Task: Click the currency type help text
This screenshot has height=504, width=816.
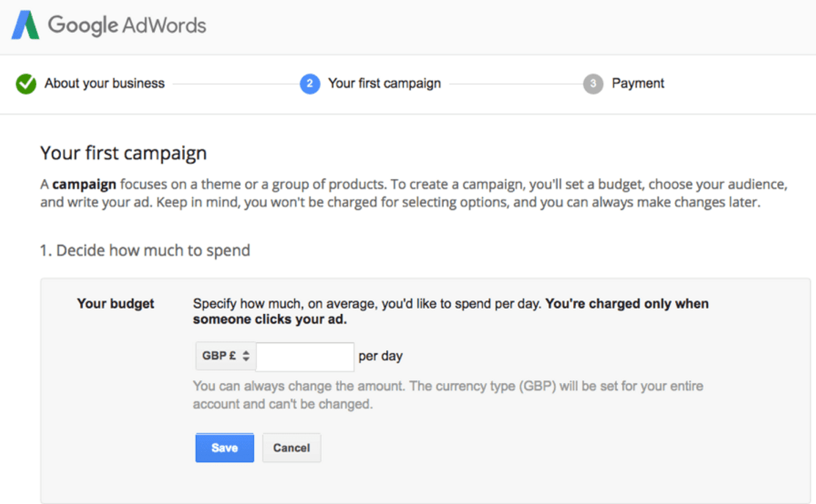Action: pyautogui.click(x=448, y=395)
